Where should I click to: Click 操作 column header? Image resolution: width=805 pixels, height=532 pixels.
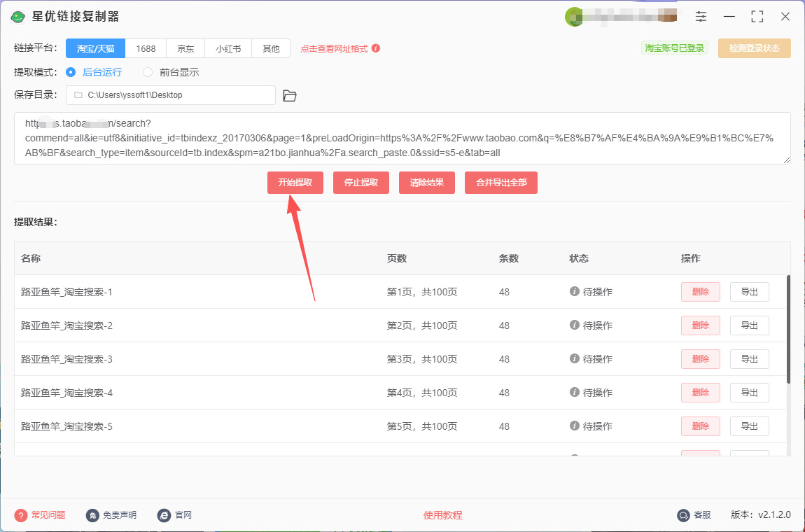(690, 258)
